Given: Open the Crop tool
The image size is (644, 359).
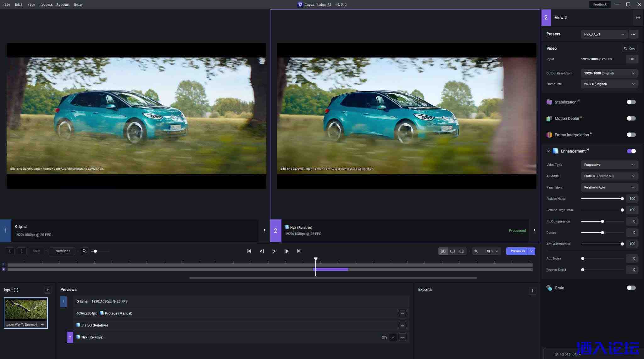Looking at the screenshot, I should tap(630, 48).
